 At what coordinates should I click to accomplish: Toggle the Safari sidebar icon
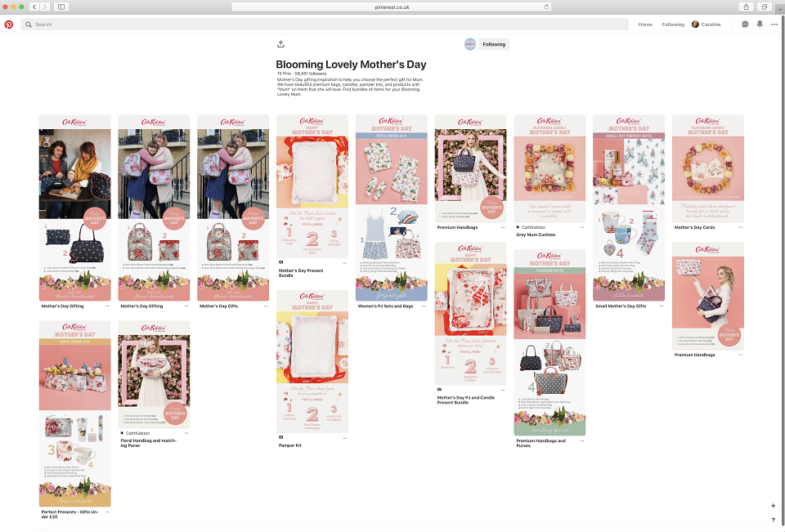click(61, 7)
